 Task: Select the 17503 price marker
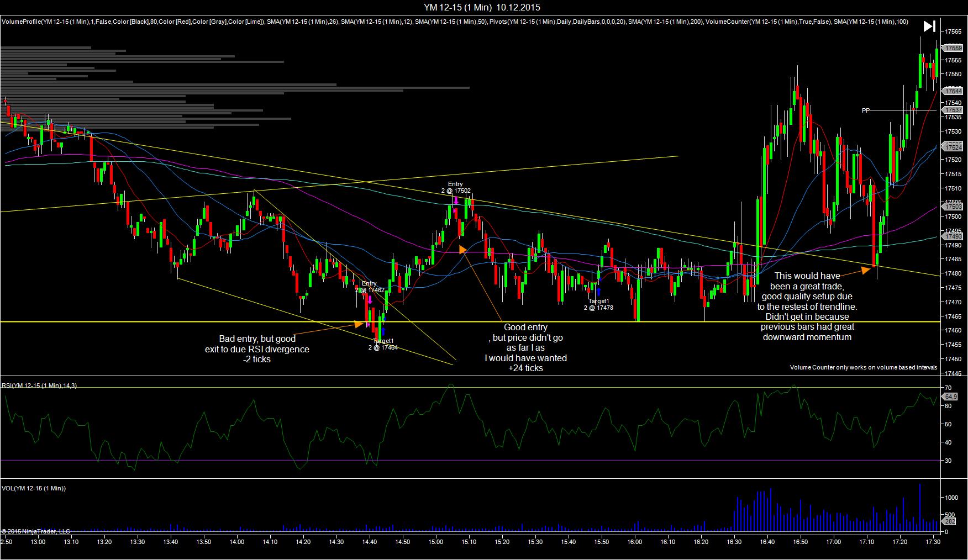pyautogui.click(x=954, y=206)
